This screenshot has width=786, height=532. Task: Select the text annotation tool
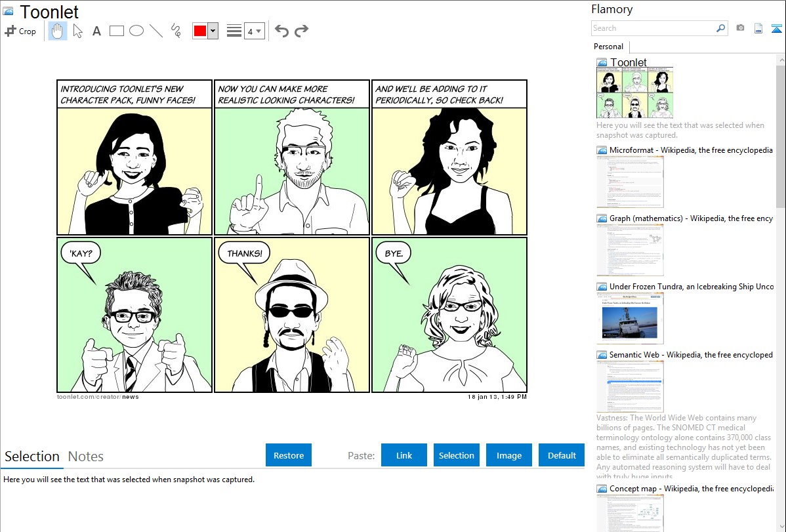click(x=96, y=31)
